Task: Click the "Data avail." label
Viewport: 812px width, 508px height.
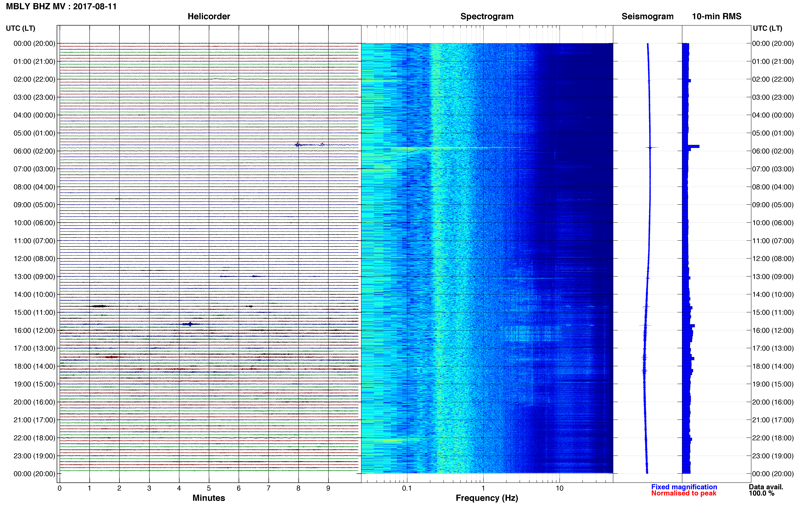Action: click(766, 487)
